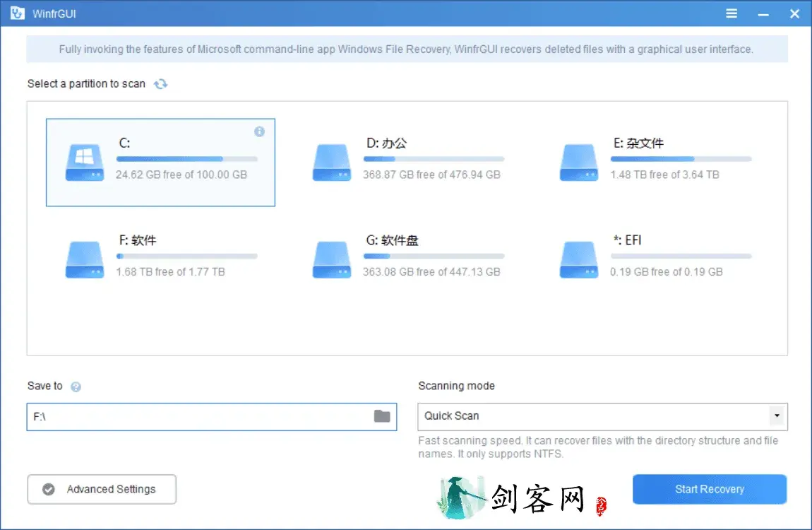Click the Save to help icon
Screen dimensions: 812x530
(76, 387)
